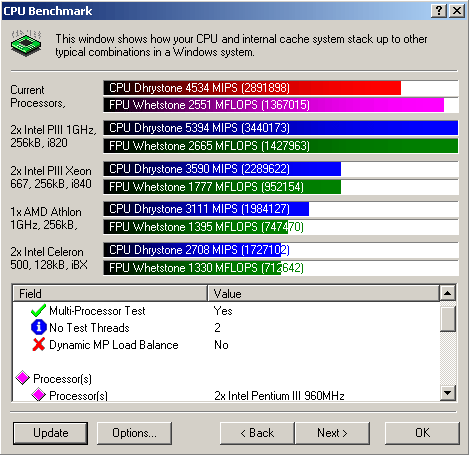Advance with the Next button
The width and height of the screenshot is (469, 455).
(332, 433)
